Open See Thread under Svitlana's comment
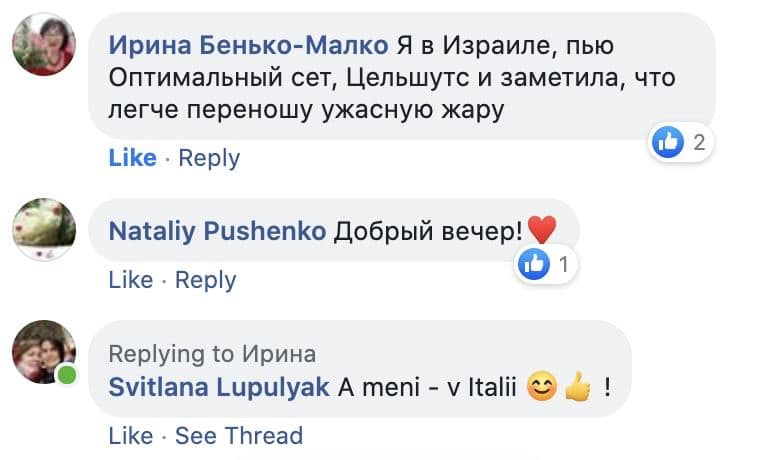Screen dimensions: 764x460 (x=238, y=436)
